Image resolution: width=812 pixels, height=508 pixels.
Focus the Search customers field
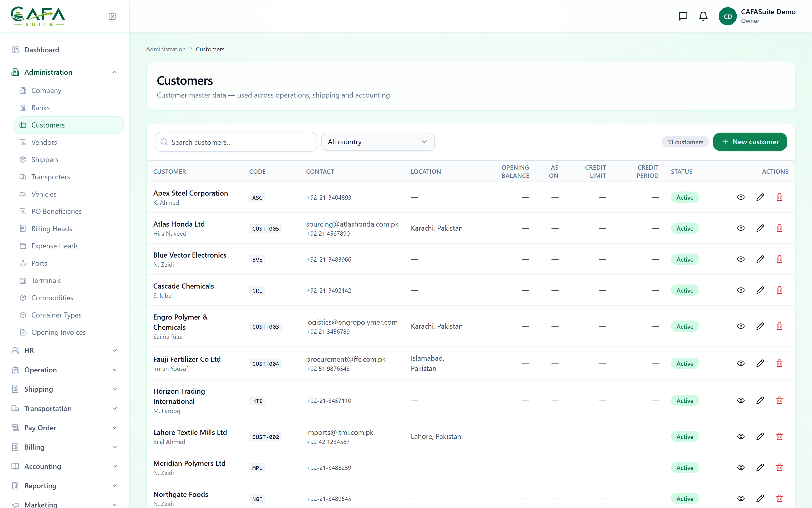click(x=236, y=142)
